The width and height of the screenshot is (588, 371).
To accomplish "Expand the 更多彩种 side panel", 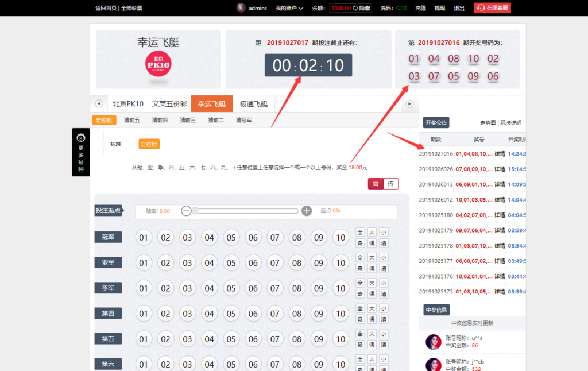I will point(80,152).
